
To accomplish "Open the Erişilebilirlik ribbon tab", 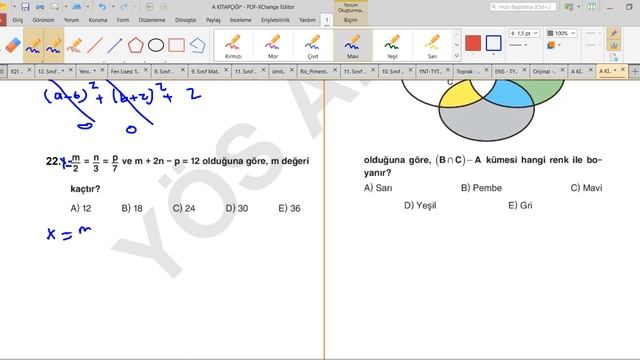I will 276,20.
